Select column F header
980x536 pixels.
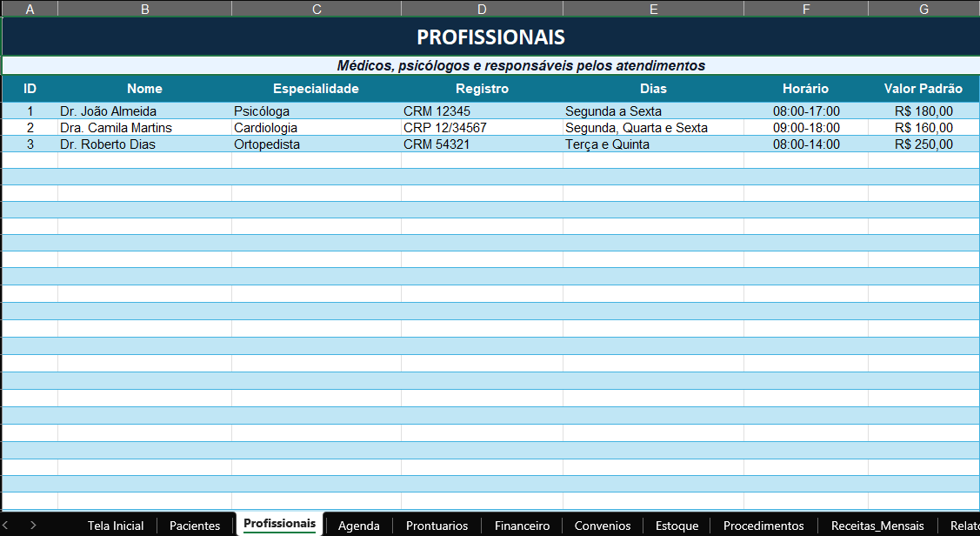(805, 9)
